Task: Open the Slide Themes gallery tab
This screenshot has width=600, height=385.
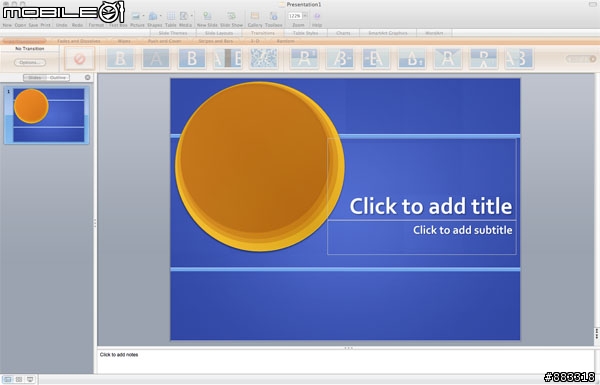Action: point(173,33)
